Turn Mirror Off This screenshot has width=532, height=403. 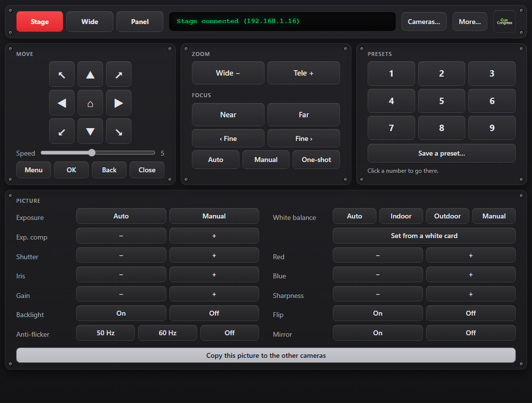pos(471,333)
